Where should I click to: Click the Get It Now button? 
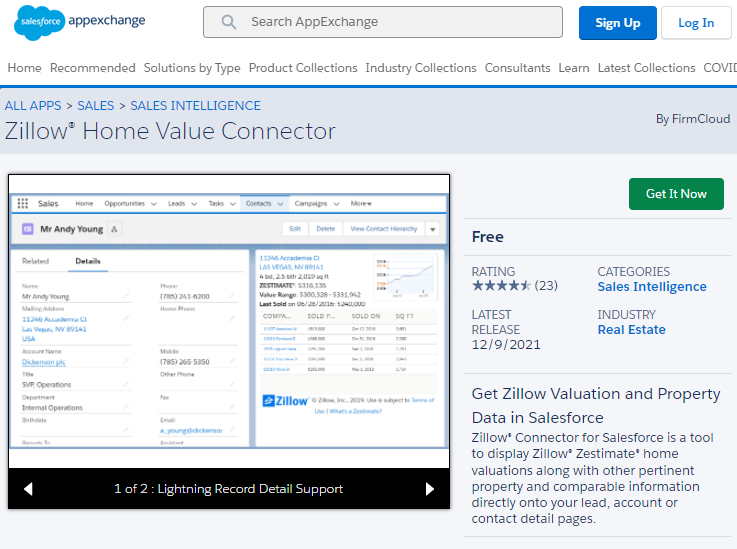tap(676, 194)
